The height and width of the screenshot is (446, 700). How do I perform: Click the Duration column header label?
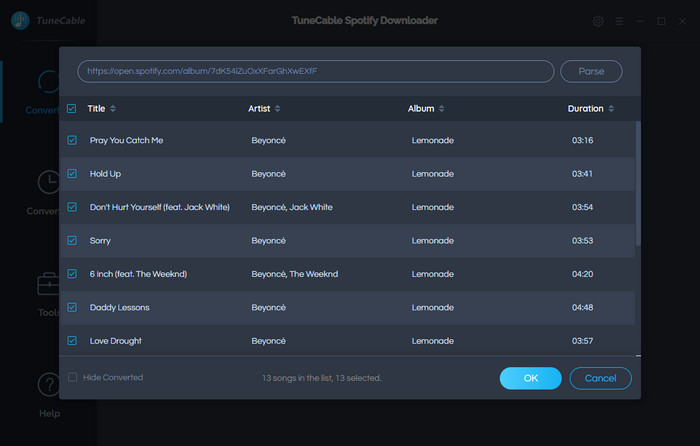(x=585, y=108)
